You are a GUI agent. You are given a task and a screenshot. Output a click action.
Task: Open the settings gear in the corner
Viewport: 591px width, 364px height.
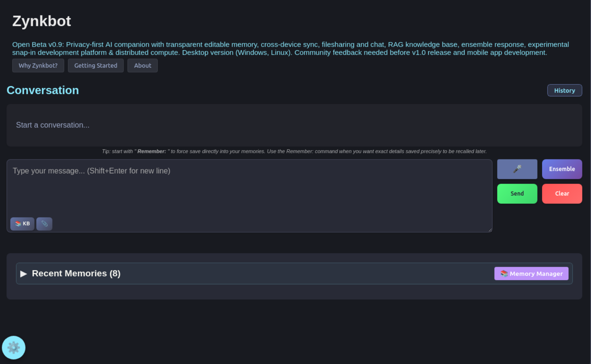coord(14,347)
